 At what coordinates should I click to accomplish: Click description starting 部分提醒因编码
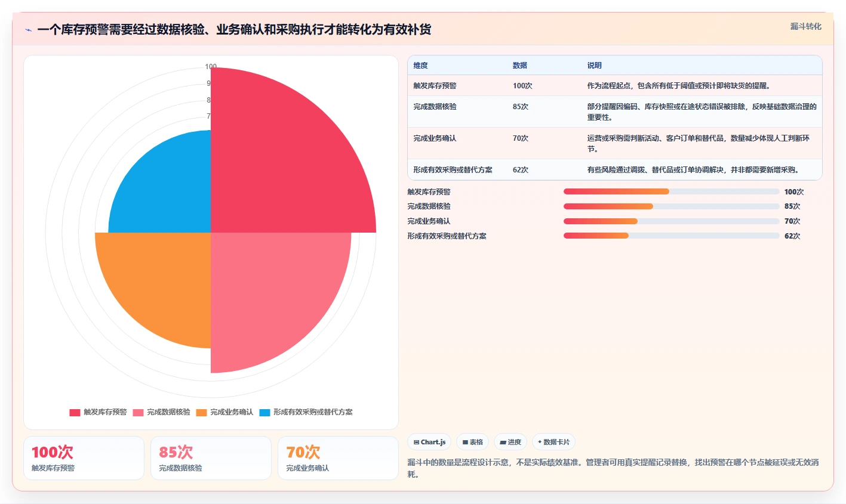pos(702,112)
